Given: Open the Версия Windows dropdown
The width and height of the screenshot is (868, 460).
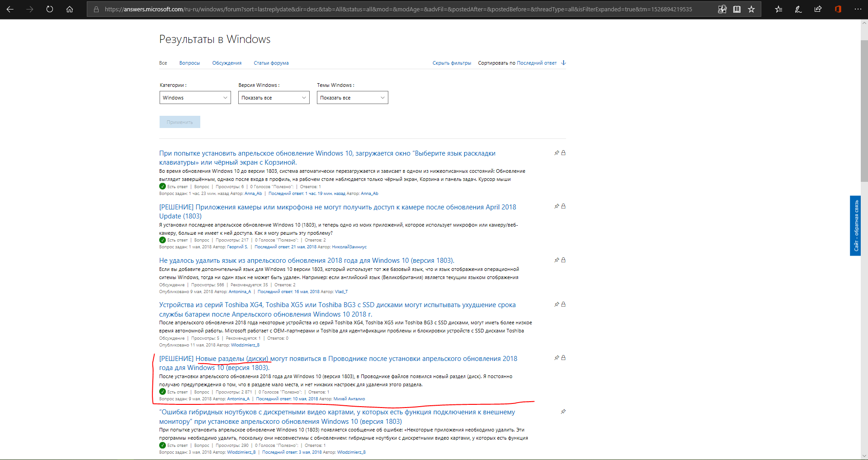Looking at the screenshot, I should click(x=274, y=98).
